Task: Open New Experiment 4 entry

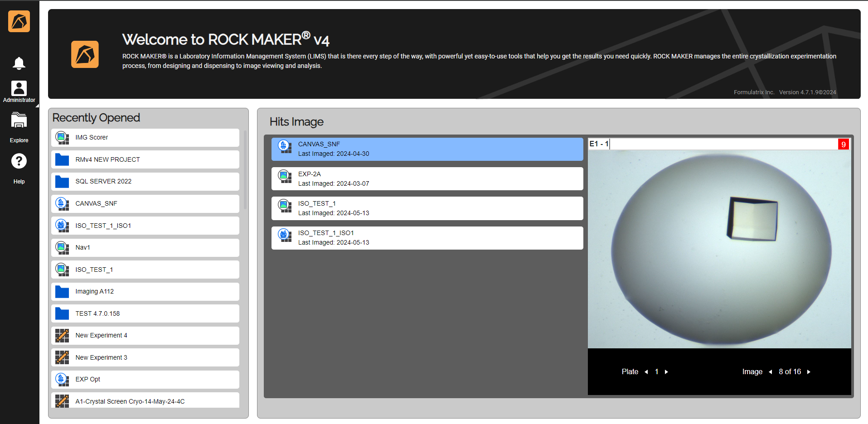Action: [145, 335]
